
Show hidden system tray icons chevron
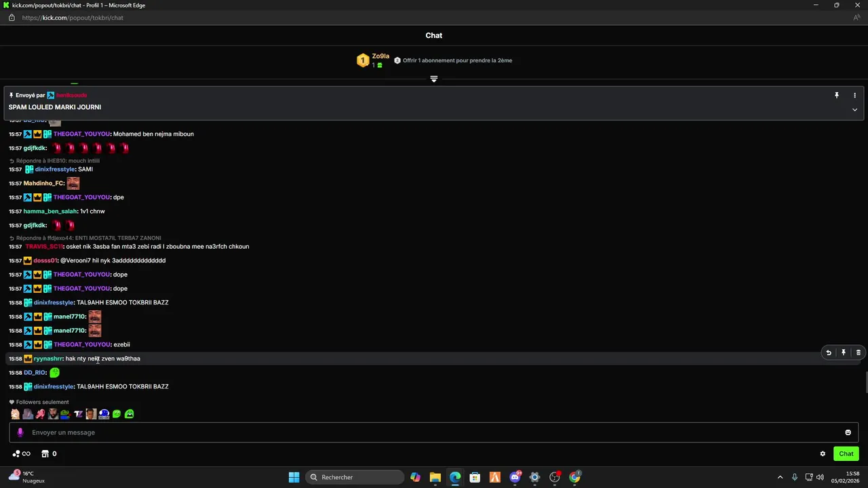780,477
